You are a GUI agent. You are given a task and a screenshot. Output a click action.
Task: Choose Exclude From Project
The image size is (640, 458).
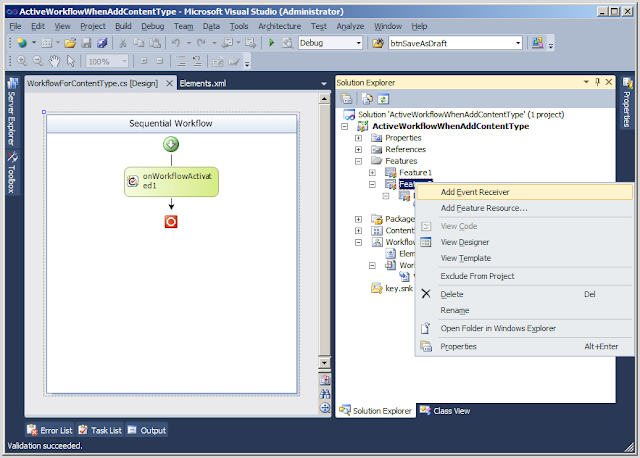point(524,276)
